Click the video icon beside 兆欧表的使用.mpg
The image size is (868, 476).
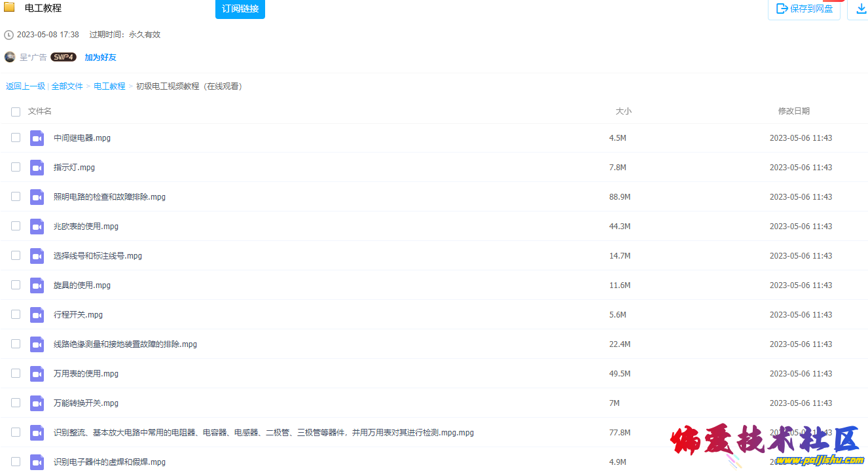point(37,226)
